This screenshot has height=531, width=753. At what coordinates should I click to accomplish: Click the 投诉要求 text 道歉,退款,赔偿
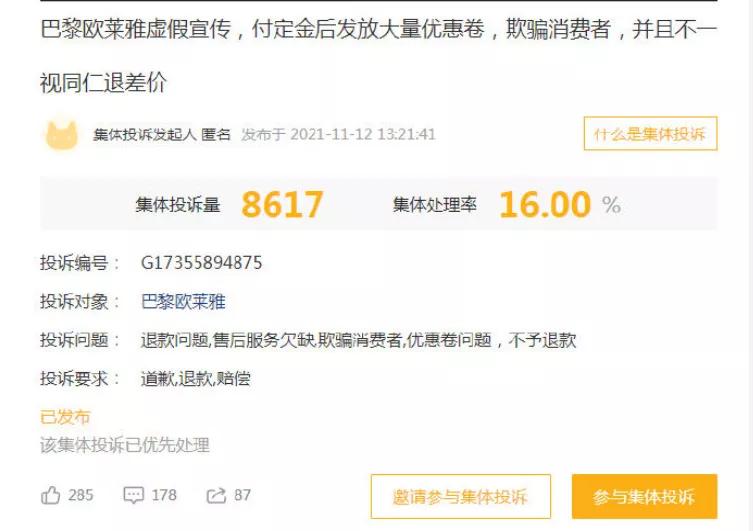195,379
